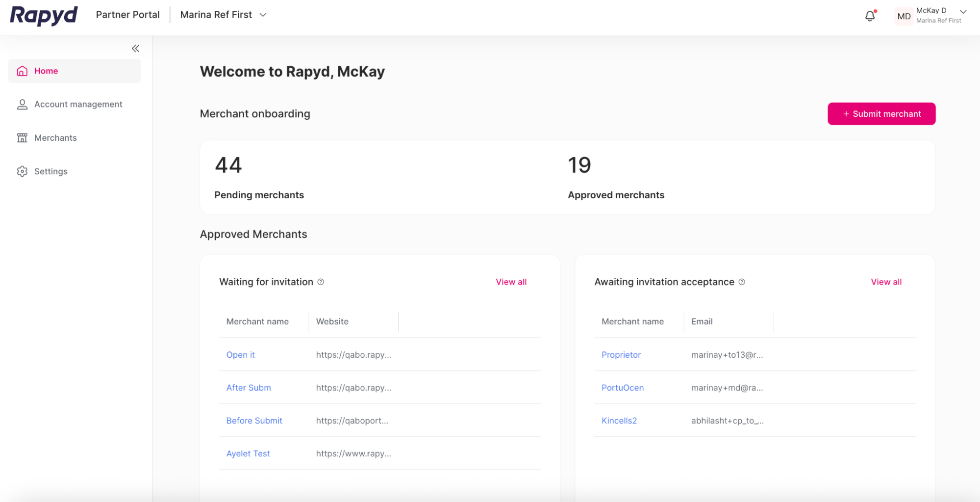The width and height of the screenshot is (980, 502).
Task: Click the Waiting for invitation help icon
Action: (x=321, y=282)
